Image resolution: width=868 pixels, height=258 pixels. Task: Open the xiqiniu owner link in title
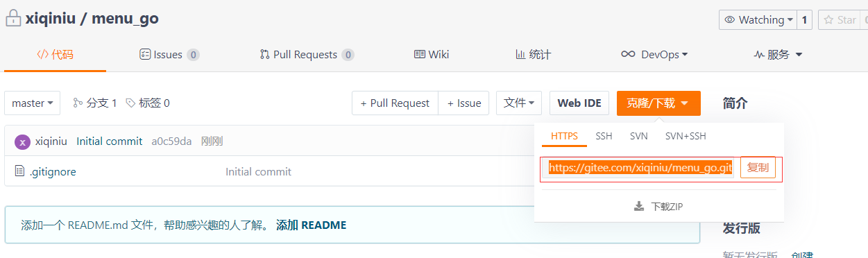50,19
